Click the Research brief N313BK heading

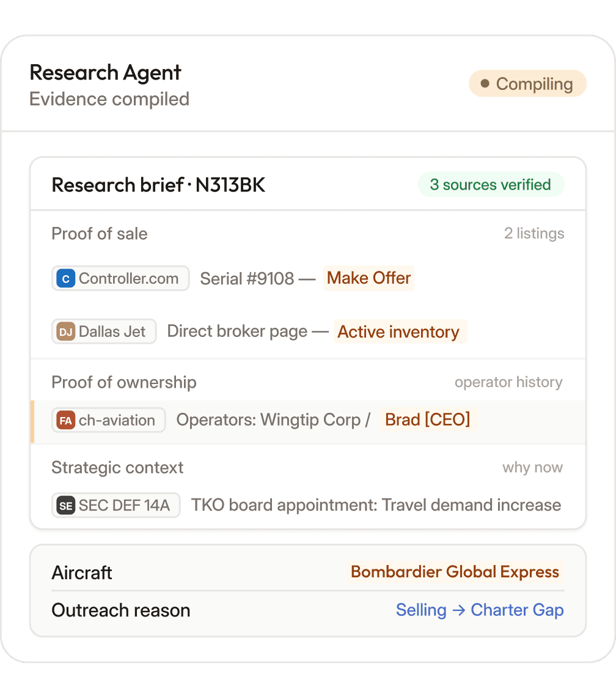(x=158, y=185)
